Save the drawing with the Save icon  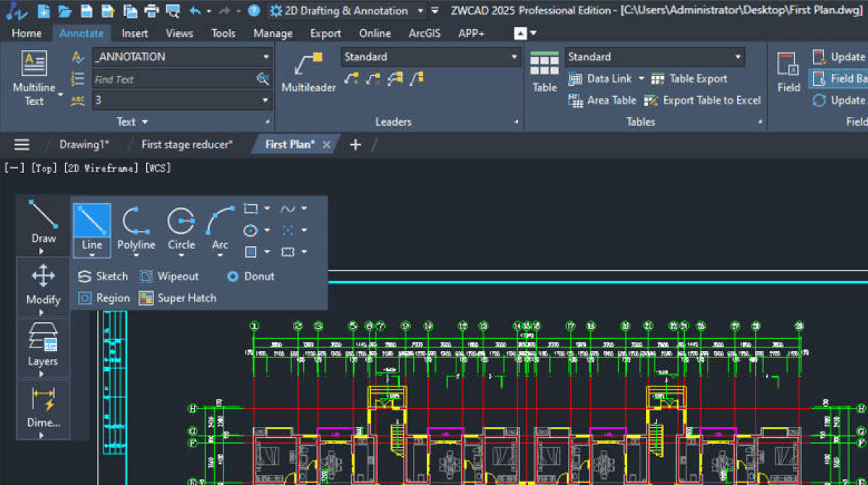[87, 11]
